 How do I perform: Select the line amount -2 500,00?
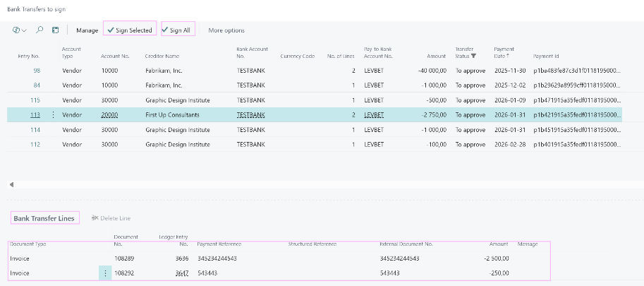coord(495,258)
